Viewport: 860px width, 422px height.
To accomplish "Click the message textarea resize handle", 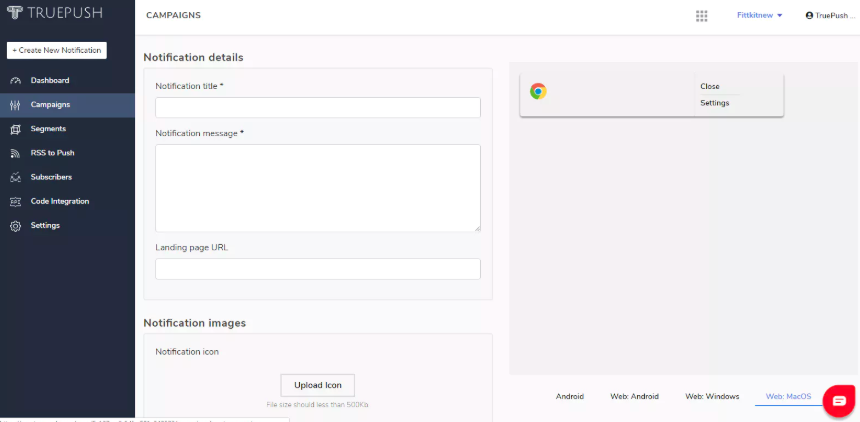I will pos(477,228).
